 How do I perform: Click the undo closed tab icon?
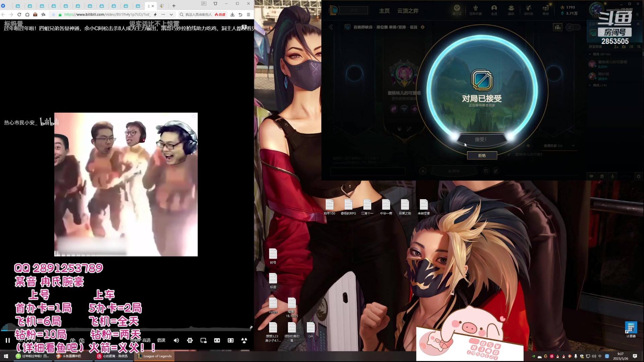point(240,14)
